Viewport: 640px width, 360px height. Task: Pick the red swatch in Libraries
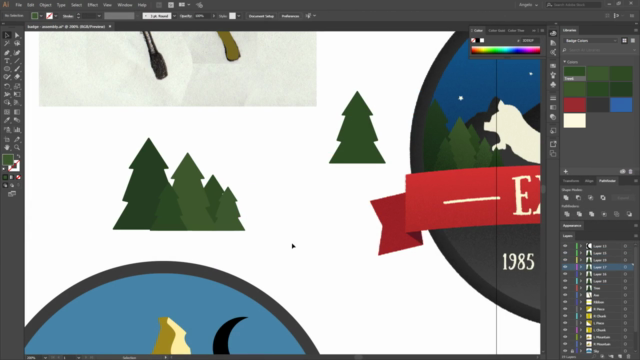click(x=574, y=105)
